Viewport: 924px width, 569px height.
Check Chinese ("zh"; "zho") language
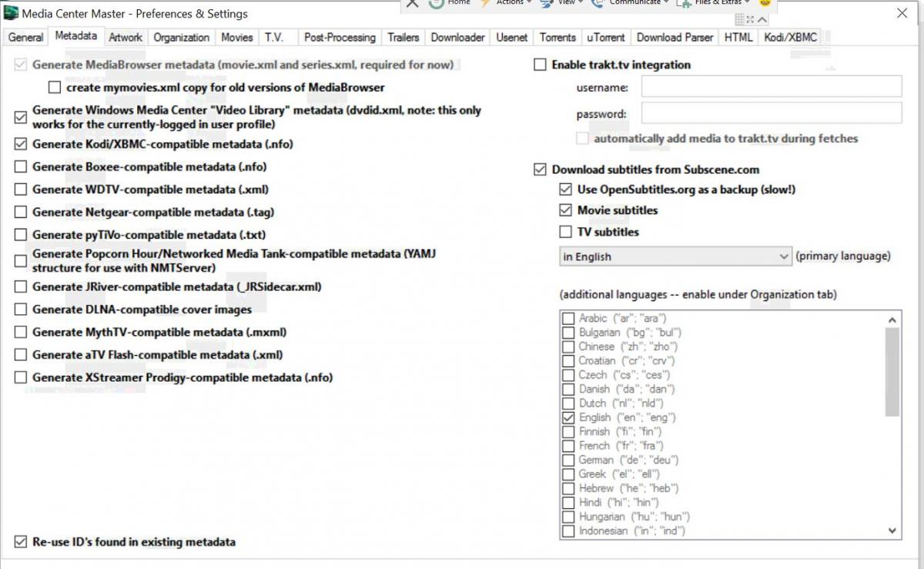tap(568, 346)
